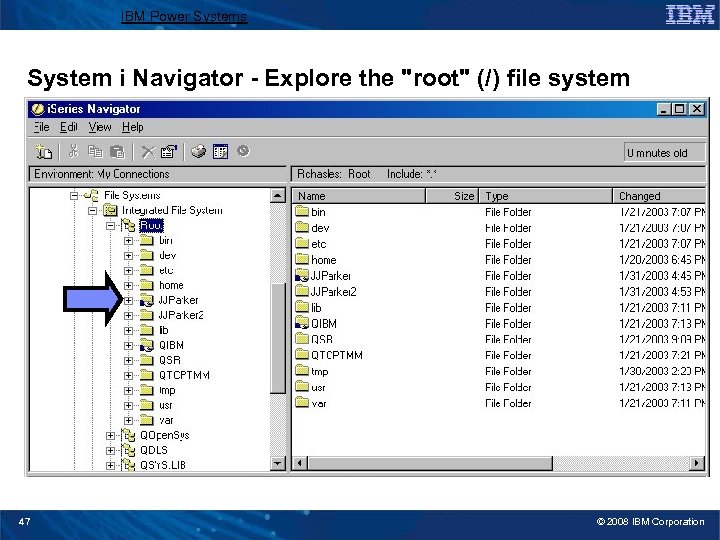Select the QSR row in the file list
Image resolution: width=720 pixels, height=540 pixels.
tap(500, 339)
